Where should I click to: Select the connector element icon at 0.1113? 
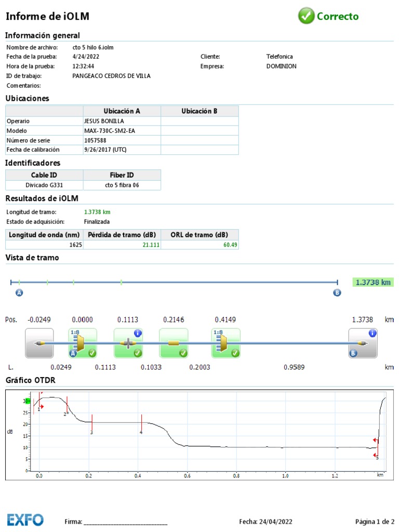pos(128,343)
